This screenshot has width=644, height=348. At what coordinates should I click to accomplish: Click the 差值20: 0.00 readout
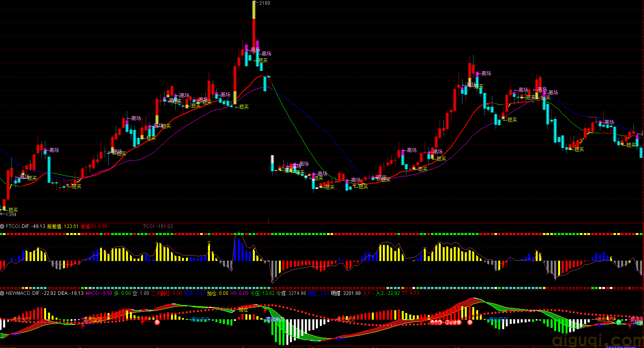point(94,226)
